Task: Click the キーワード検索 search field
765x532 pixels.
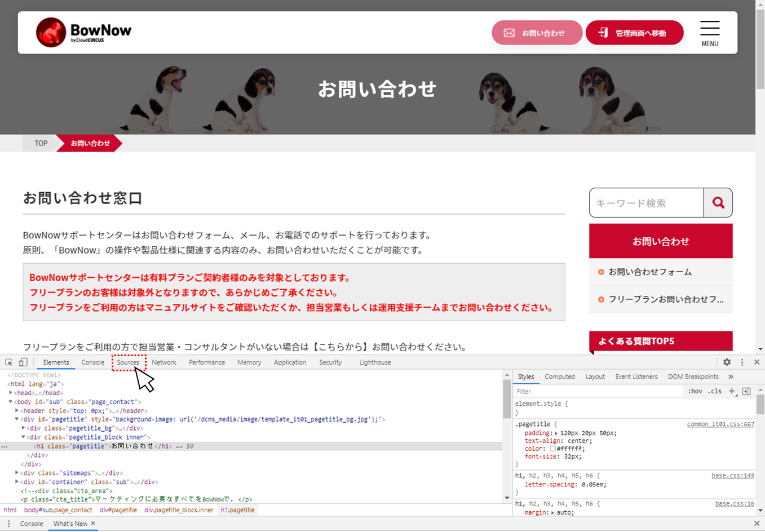Action: [647, 203]
